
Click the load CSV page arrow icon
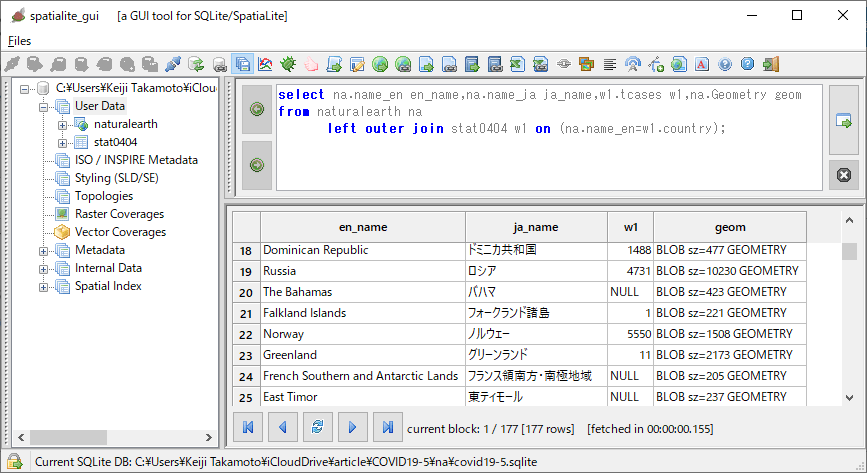[426, 64]
